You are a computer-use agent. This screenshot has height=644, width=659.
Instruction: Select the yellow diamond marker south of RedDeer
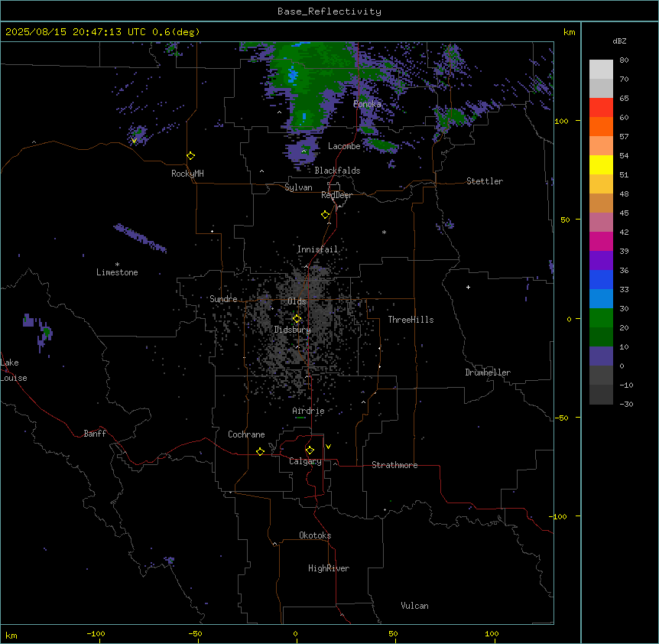tap(325, 215)
